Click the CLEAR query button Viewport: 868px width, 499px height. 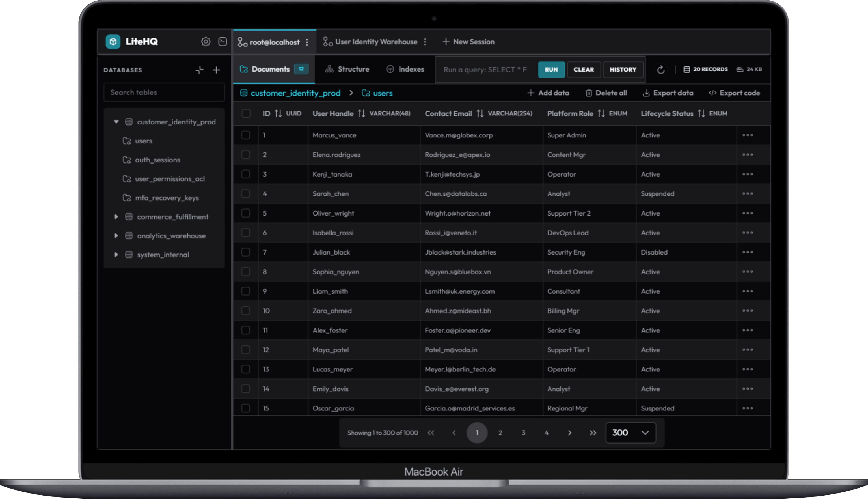[x=584, y=70]
